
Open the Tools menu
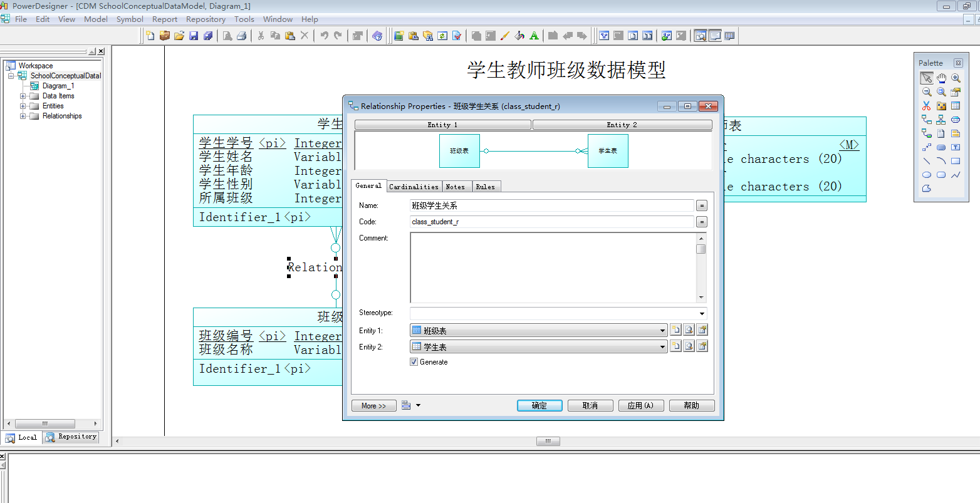click(244, 19)
